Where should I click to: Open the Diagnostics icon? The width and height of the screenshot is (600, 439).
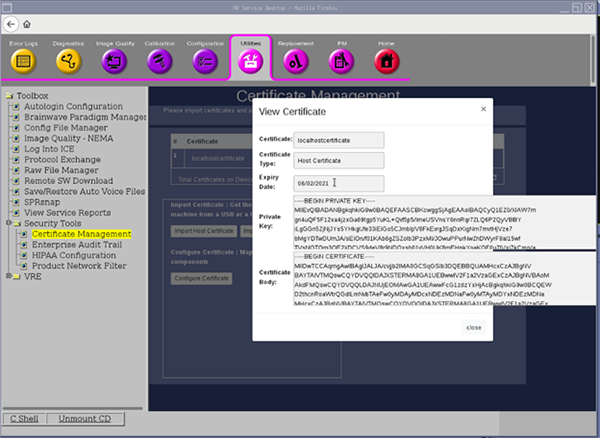[68, 62]
